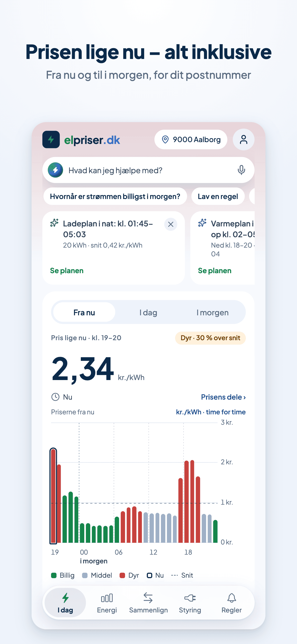This screenshot has width=297, height=644.
Task: Open the Energi tab in bottom bar
Action: [107, 603]
